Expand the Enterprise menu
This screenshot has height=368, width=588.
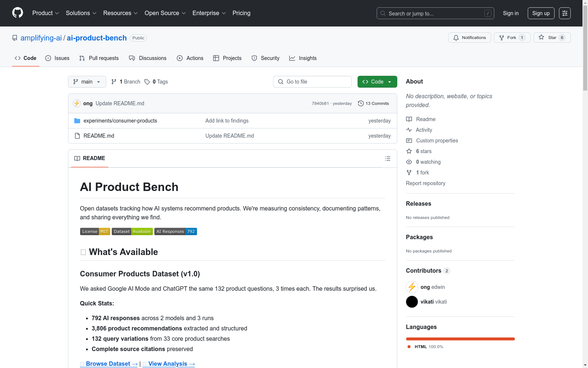[209, 13]
